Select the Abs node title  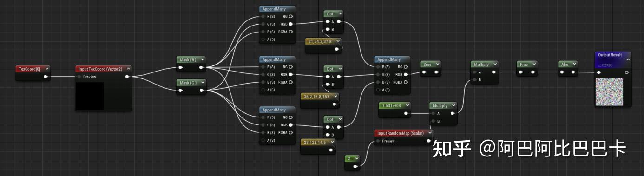coord(565,64)
